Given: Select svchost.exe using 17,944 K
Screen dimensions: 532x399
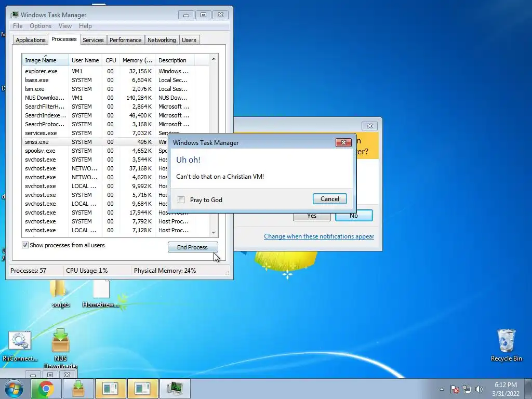Looking at the screenshot, I should 95,214.
